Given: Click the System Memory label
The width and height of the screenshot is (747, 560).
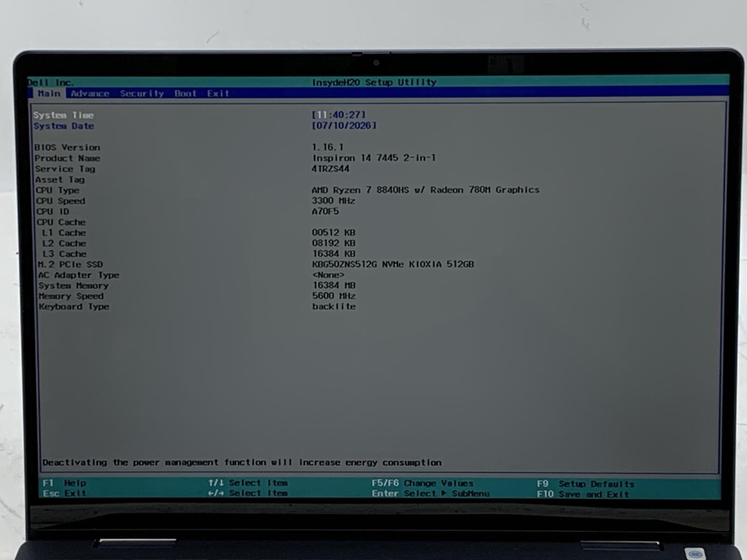Looking at the screenshot, I should coord(73,286).
